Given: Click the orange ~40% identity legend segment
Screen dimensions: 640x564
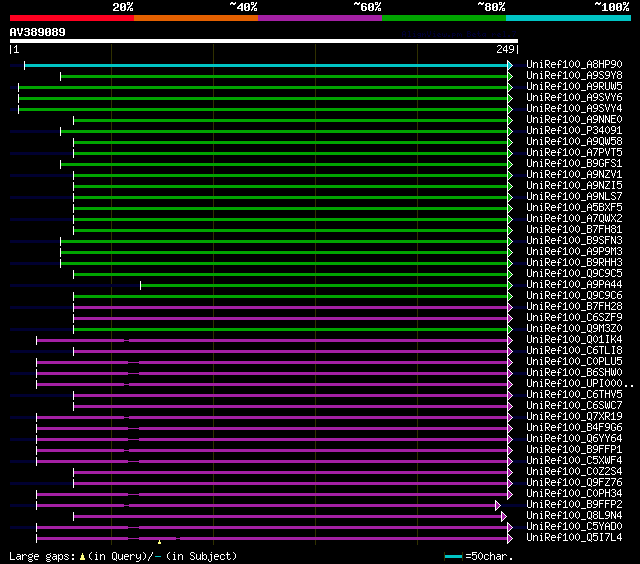Looking at the screenshot, I should tap(196, 18).
